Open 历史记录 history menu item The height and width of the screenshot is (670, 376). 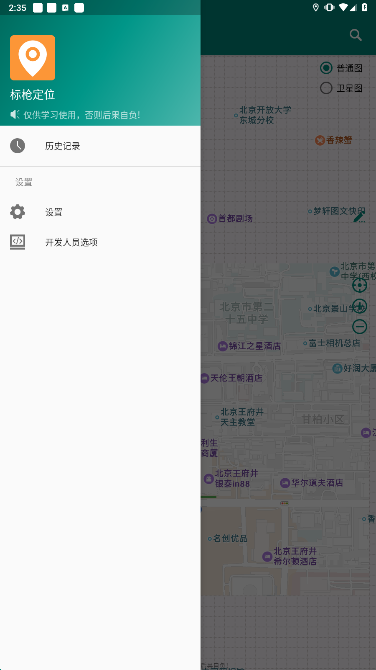[x=100, y=146]
